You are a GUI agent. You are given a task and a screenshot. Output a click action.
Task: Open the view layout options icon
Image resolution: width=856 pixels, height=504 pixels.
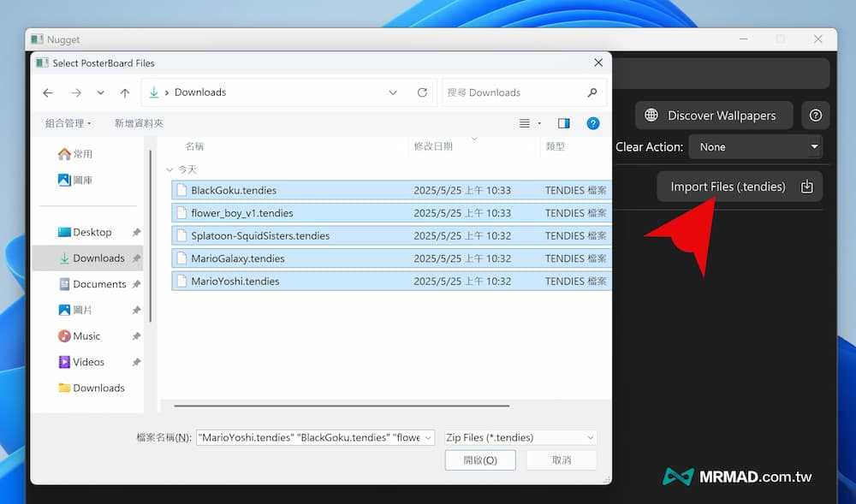[529, 123]
